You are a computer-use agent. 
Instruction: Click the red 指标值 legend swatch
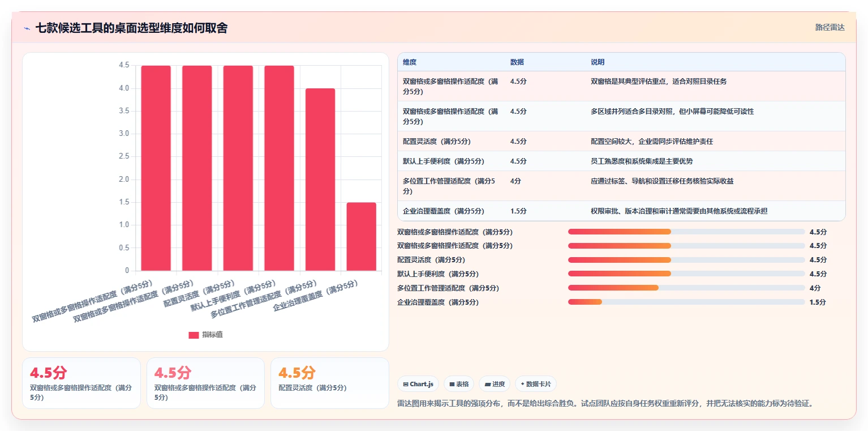(x=194, y=335)
